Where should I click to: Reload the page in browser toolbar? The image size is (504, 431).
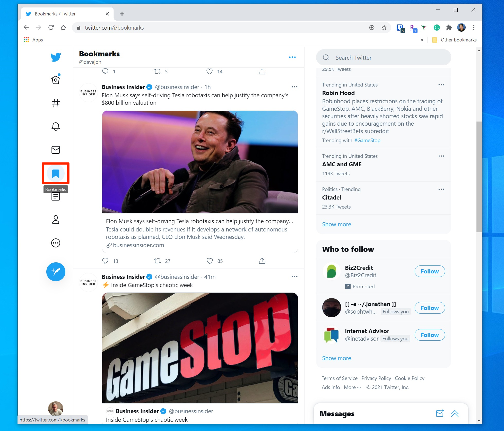coord(51,28)
